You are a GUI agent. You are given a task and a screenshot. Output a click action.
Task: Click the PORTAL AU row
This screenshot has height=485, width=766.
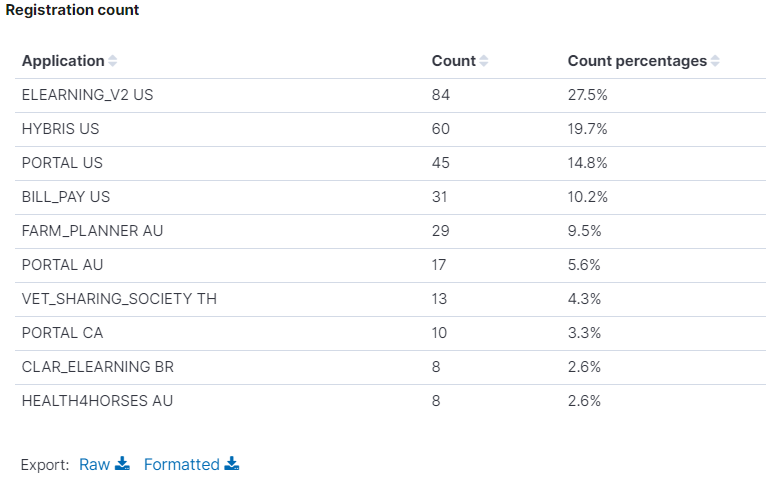(62, 265)
